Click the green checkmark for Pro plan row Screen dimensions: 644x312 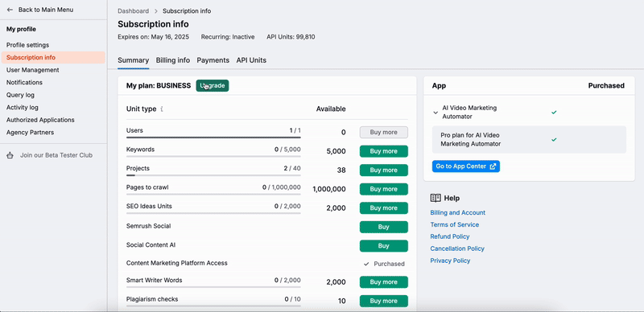tap(554, 140)
